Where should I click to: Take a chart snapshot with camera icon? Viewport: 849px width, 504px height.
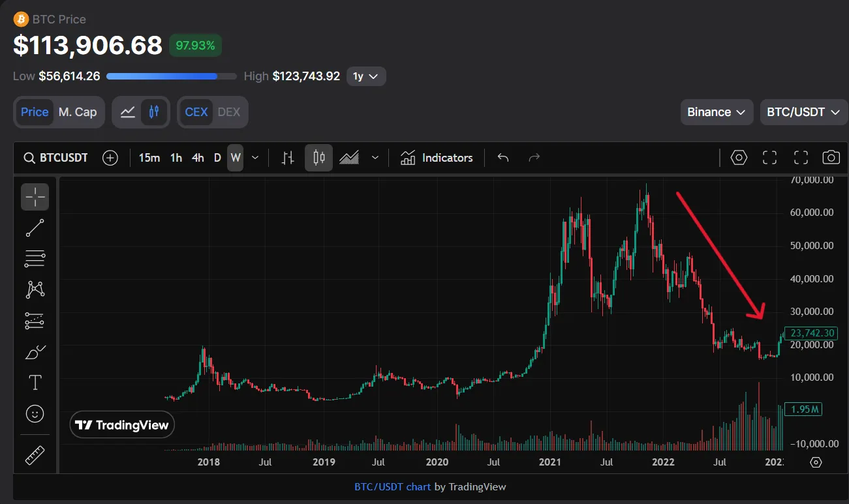(x=831, y=158)
